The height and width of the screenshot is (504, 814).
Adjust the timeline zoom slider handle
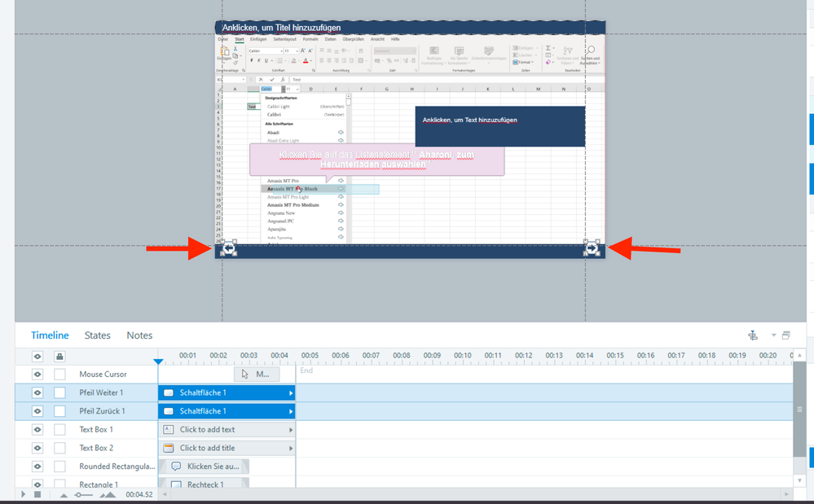[x=78, y=495]
